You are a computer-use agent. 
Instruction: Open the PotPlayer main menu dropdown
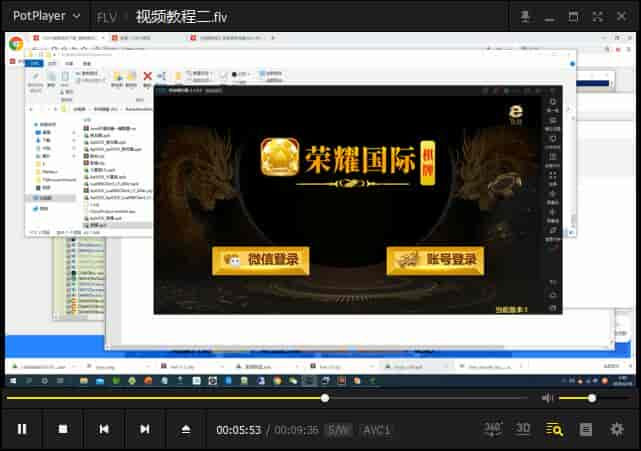point(47,16)
